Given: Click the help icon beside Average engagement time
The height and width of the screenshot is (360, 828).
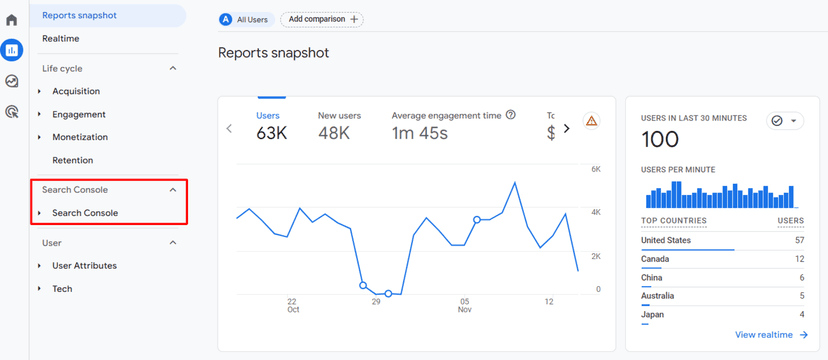Looking at the screenshot, I should click(x=510, y=115).
